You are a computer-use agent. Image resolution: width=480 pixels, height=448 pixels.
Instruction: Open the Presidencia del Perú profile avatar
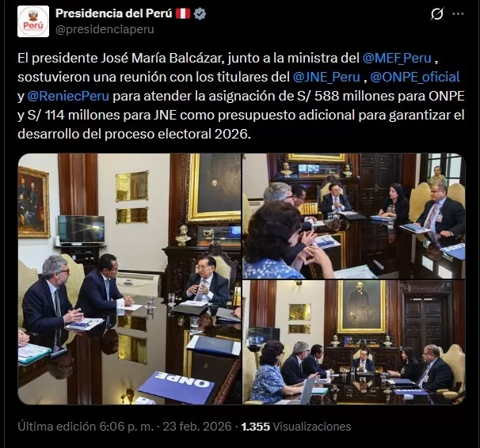(x=33, y=21)
